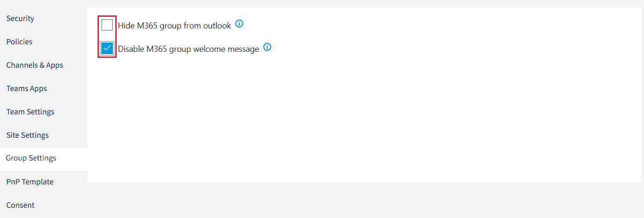Open the PnP Template section
The height and width of the screenshot is (218, 644).
(x=30, y=182)
